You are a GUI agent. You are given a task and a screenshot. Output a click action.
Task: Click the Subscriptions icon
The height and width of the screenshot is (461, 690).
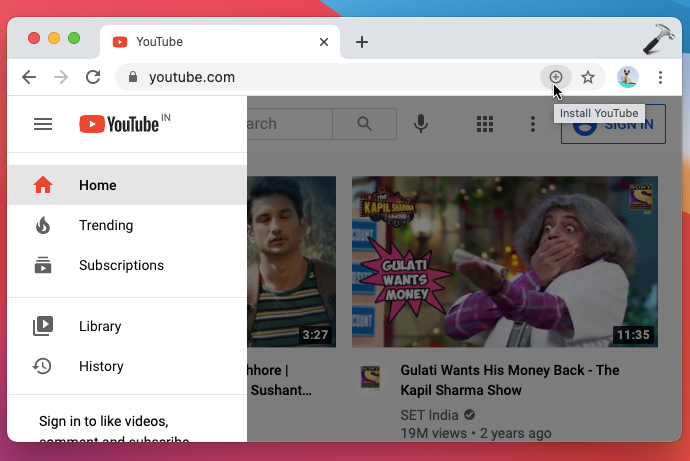[x=43, y=265]
